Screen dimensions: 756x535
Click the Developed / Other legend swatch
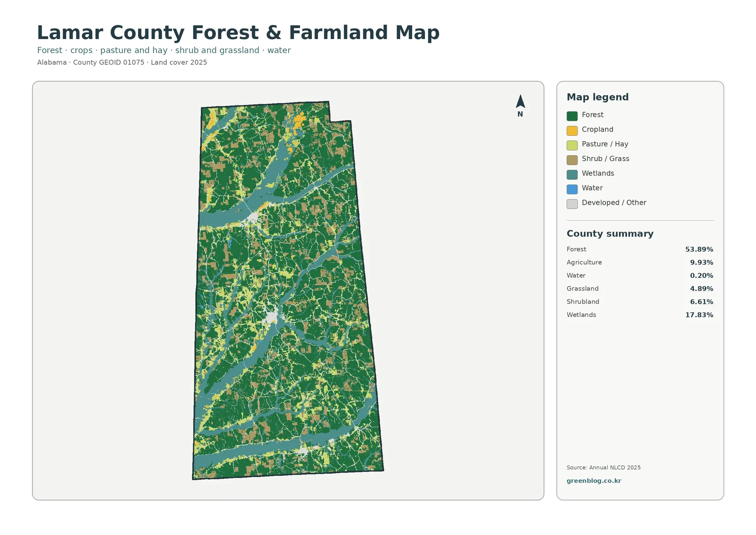point(572,204)
